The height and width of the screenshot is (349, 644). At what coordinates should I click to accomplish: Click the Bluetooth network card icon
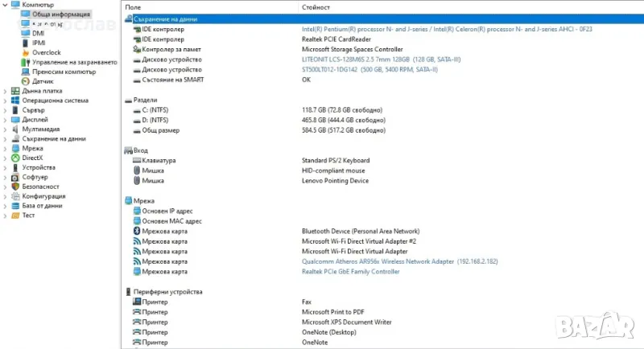(x=136, y=231)
